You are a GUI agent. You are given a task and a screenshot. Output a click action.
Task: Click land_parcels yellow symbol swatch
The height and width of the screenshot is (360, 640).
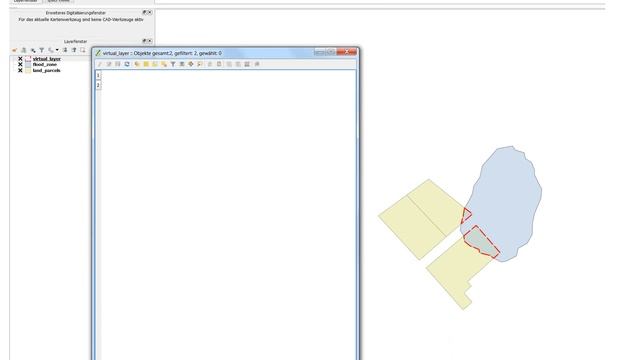28,70
